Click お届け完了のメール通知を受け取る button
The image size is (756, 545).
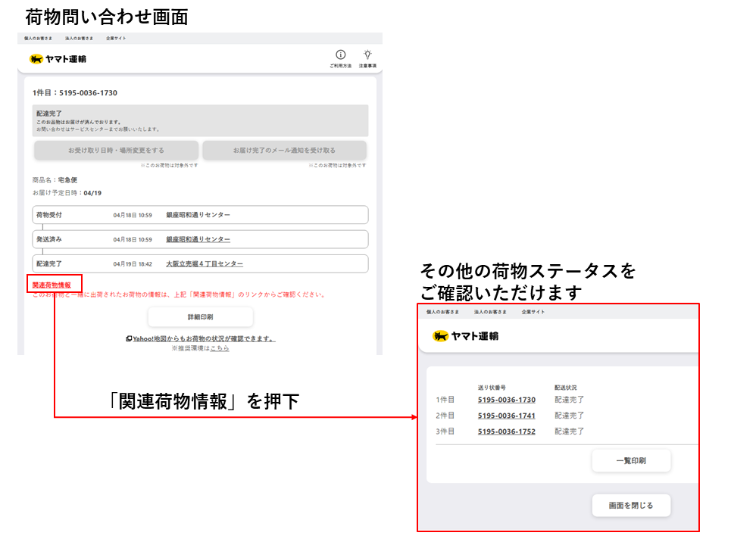284,151
